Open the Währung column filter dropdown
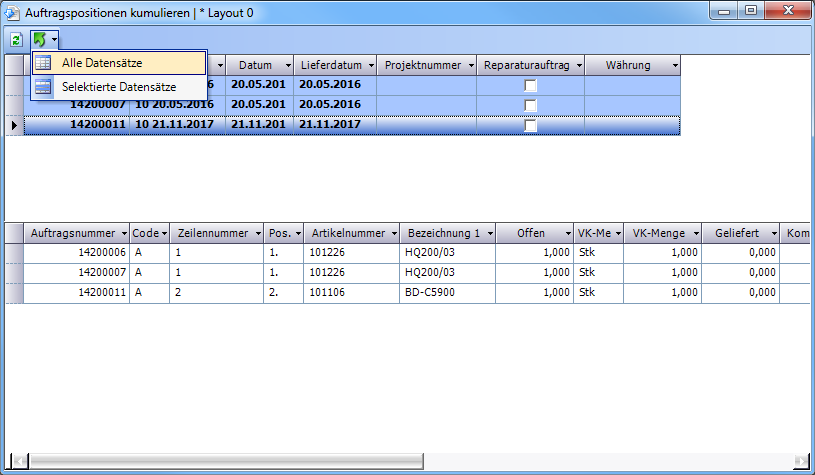The width and height of the screenshot is (815, 475). 675,65
